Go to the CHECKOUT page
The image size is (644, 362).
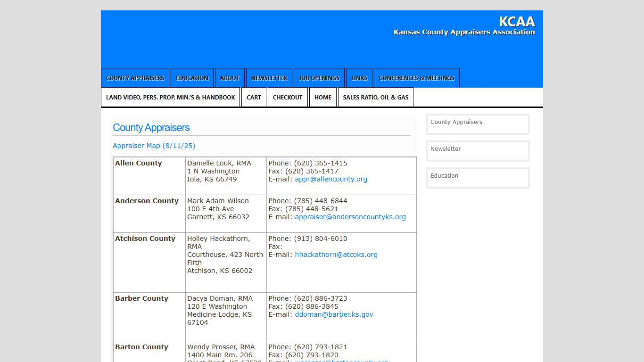point(288,97)
